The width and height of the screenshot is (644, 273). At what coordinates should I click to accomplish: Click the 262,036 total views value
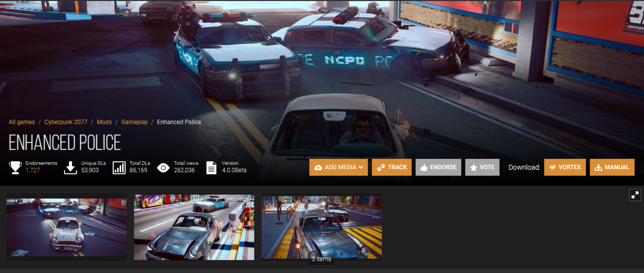[185, 170]
